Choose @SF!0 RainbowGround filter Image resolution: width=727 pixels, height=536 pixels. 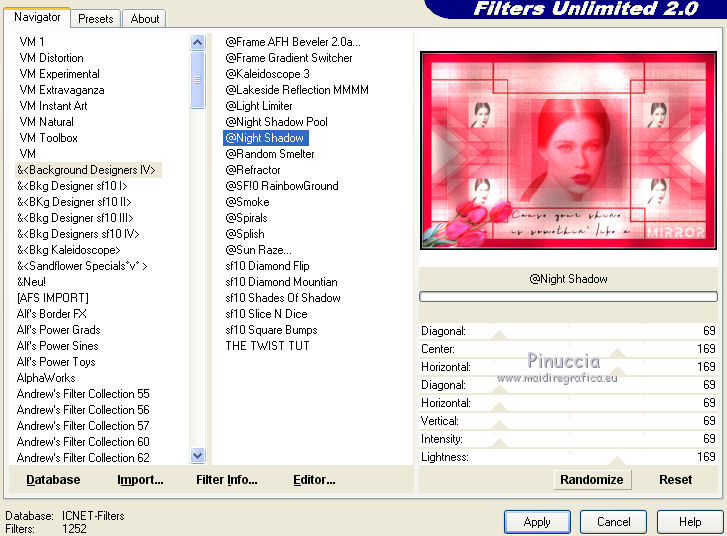pyautogui.click(x=282, y=186)
